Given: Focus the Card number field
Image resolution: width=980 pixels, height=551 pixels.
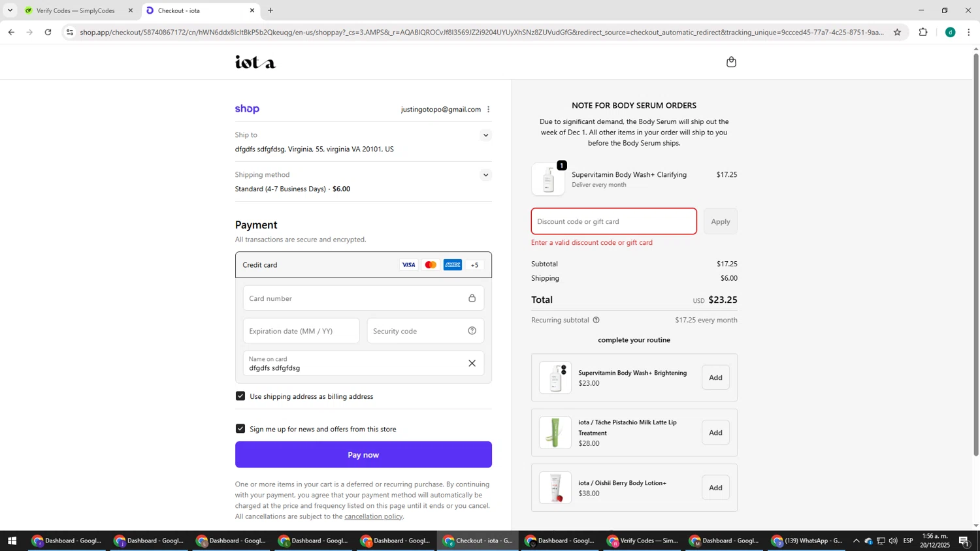Looking at the screenshot, I should 363,298.
